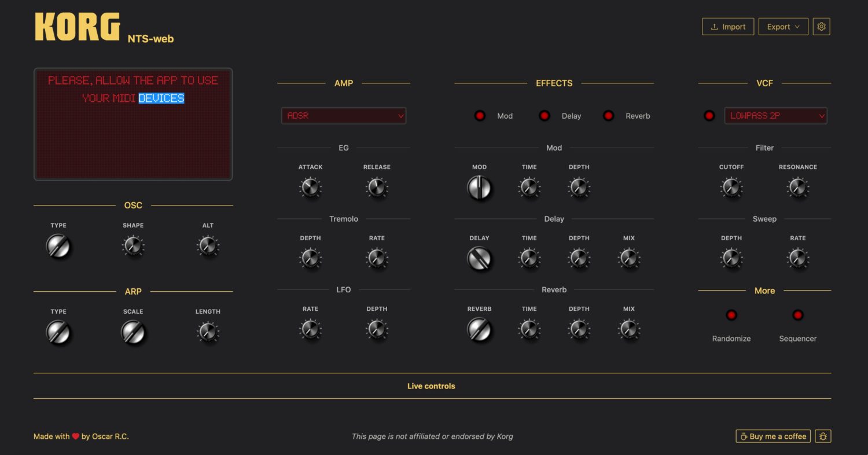
Task: Enable the Mod effect LED
Action: pos(480,115)
